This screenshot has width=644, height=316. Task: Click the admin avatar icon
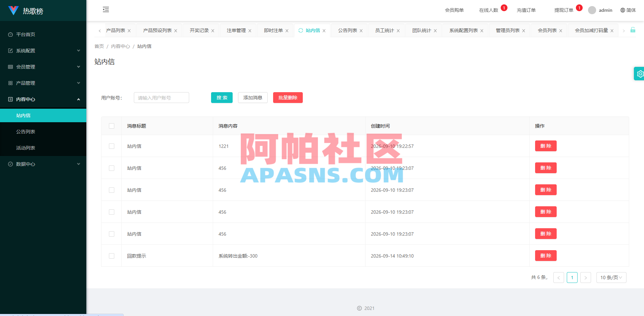pyautogui.click(x=592, y=10)
